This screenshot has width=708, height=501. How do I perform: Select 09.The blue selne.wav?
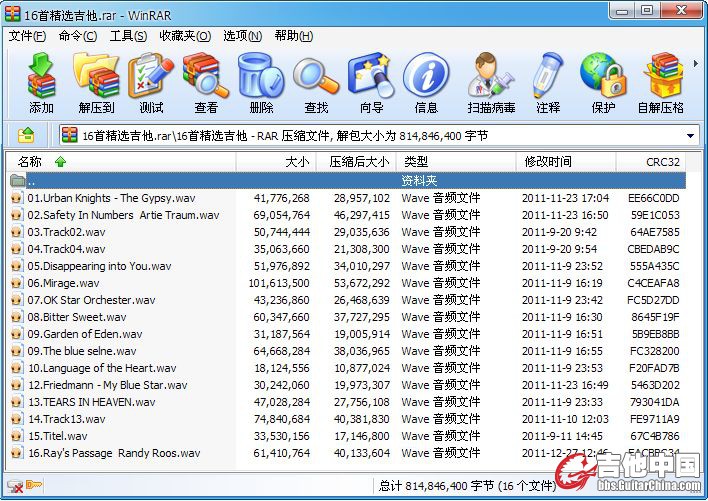tap(82, 351)
